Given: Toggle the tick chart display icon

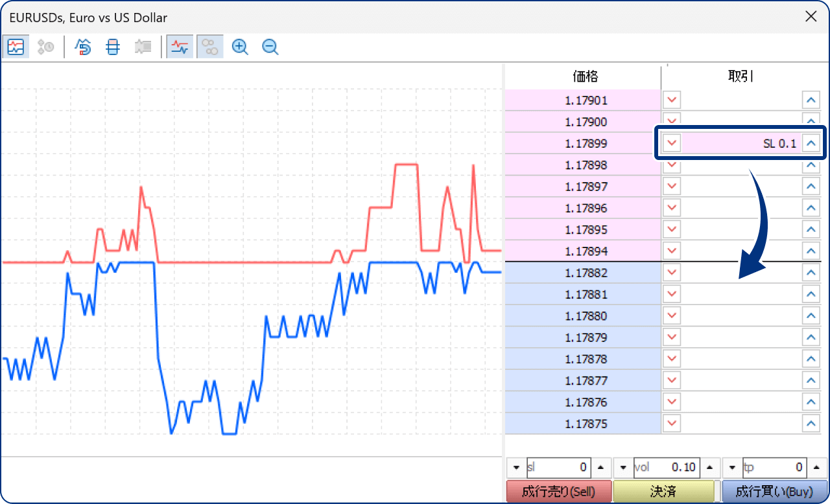Looking at the screenshot, I should pyautogui.click(x=16, y=47).
